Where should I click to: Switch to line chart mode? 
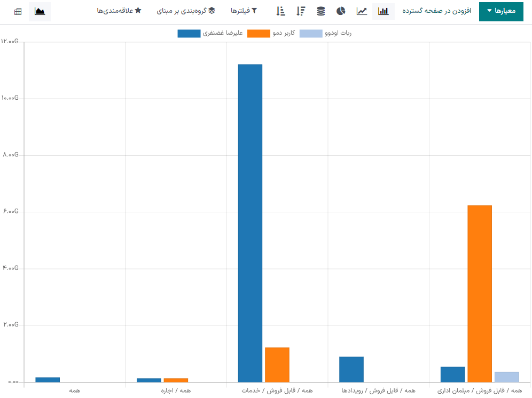[x=362, y=11]
